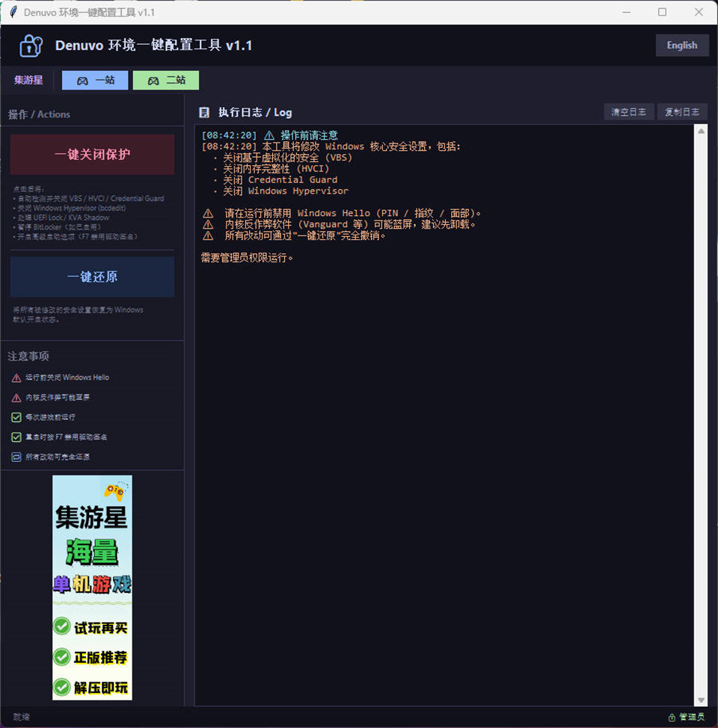
Task: Click the gamepad graphic in 集游星 banner
Action: [x=115, y=491]
